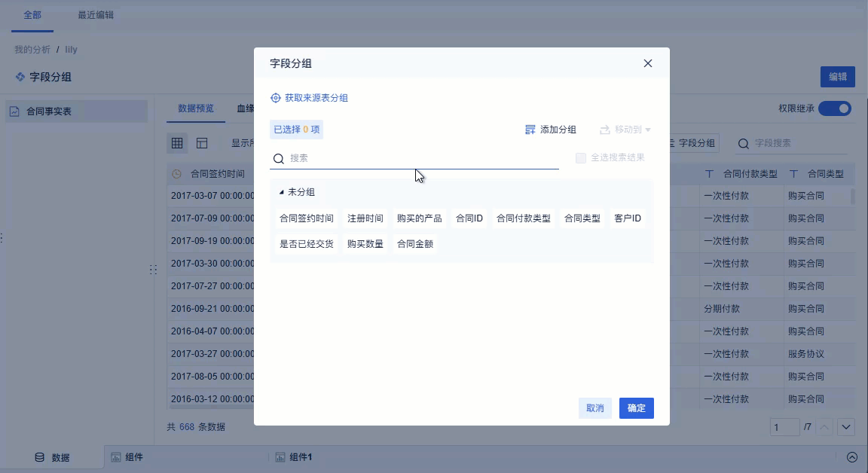This screenshot has width=868, height=473.
Task: Click background 字段分组 toolbar button
Action: pos(695,143)
